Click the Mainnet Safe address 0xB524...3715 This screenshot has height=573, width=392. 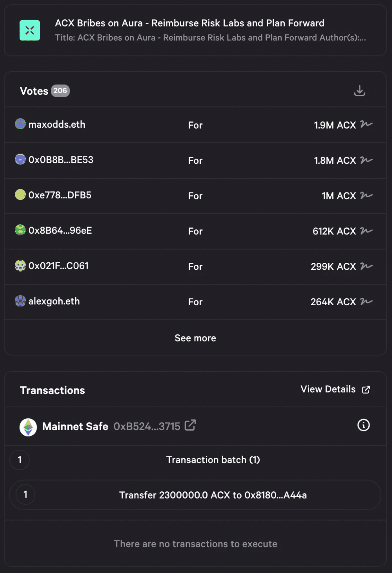click(147, 426)
